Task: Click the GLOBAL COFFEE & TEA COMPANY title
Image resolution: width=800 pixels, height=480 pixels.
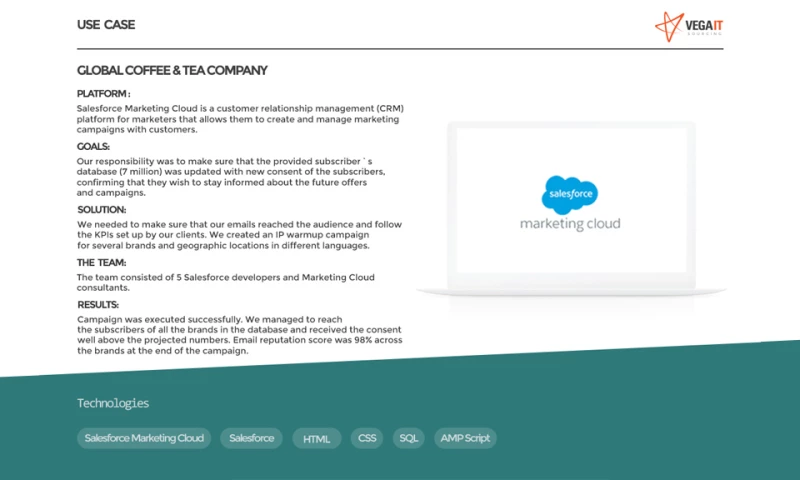Action: point(172,70)
